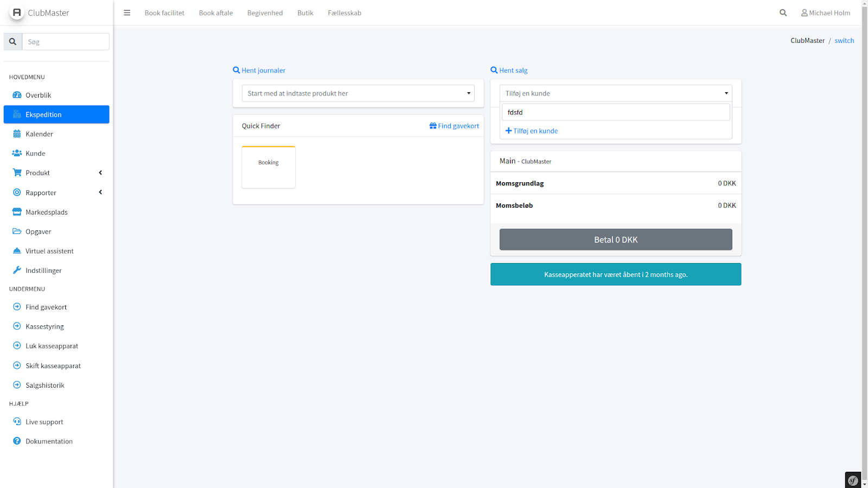The image size is (868, 488).
Task: Expand the Rapporter submenu chevron
Action: 100,192
